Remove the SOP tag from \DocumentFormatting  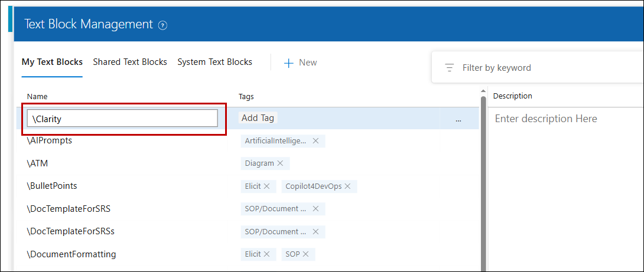click(305, 254)
